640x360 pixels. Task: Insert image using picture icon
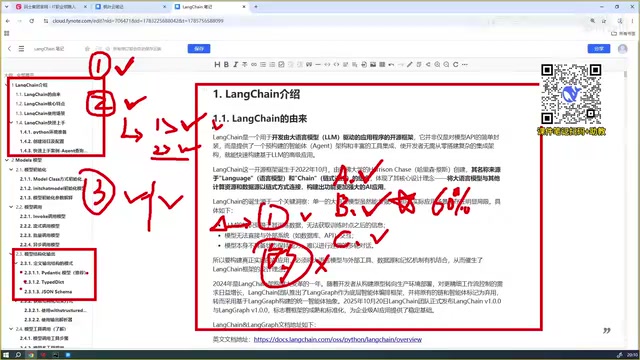click(x=373, y=64)
